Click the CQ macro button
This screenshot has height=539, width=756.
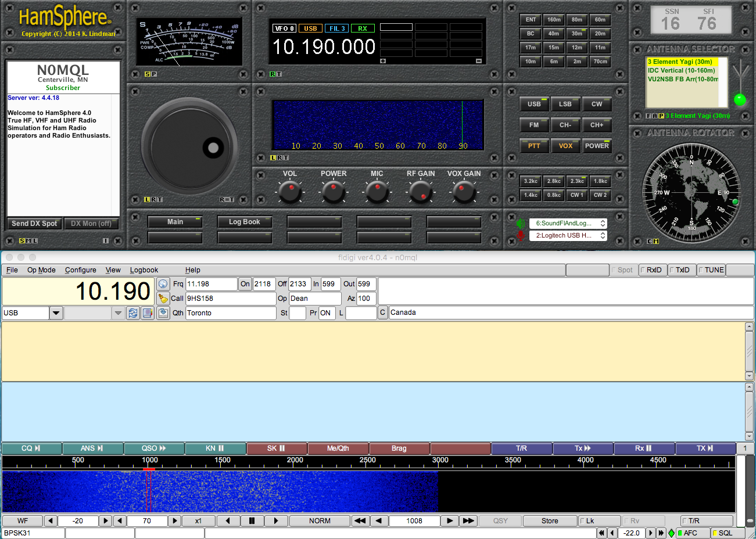[31, 448]
